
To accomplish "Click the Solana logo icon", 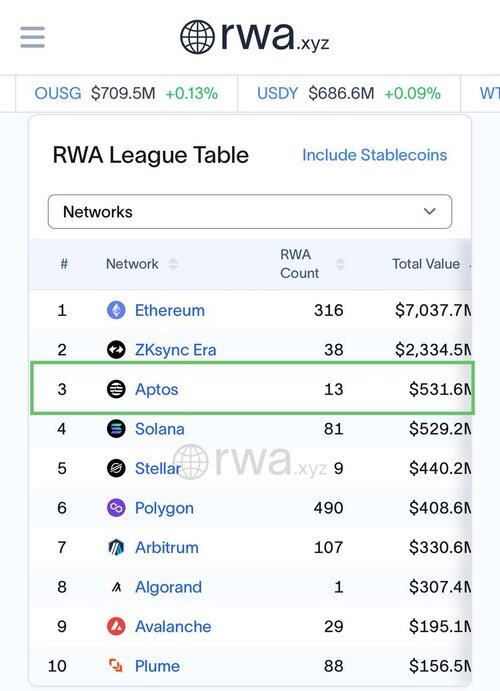I will (116, 429).
